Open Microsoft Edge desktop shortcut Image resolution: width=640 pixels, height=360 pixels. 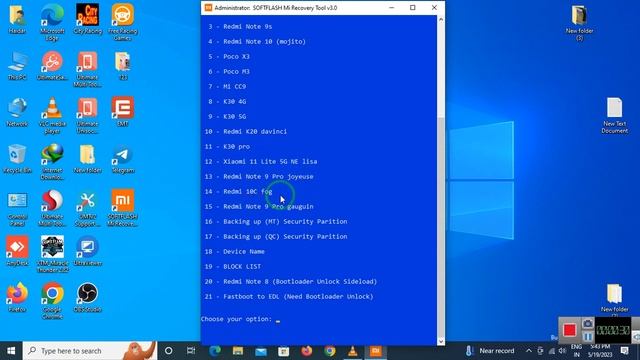(52, 22)
